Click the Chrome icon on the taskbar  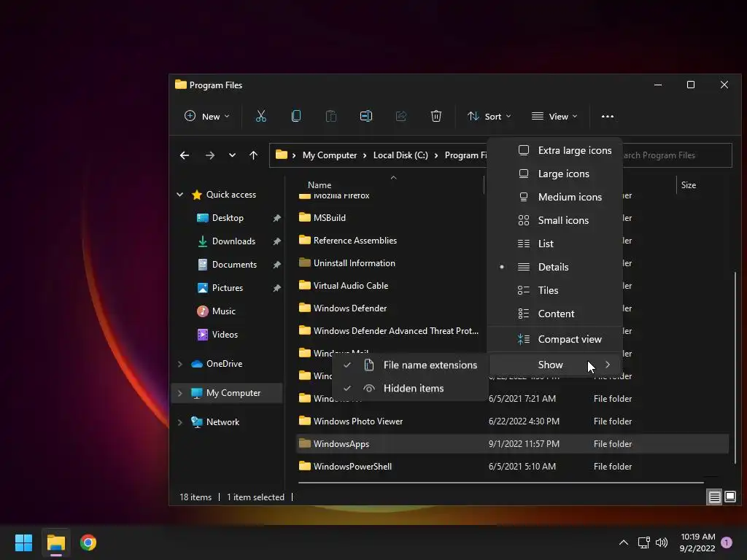pos(88,542)
